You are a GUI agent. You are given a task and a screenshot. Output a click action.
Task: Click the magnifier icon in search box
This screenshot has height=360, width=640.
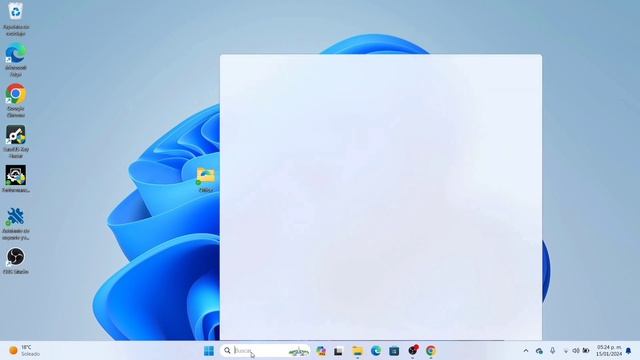pyautogui.click(x=227, y=351)
